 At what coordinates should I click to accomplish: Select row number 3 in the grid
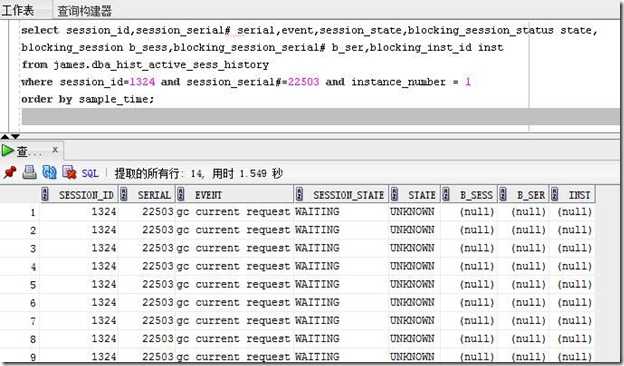click(20, 249)
